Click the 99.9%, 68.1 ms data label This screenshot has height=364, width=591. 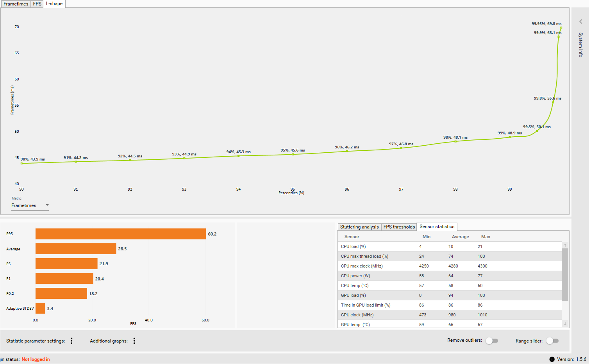click(x=548, y=33)
